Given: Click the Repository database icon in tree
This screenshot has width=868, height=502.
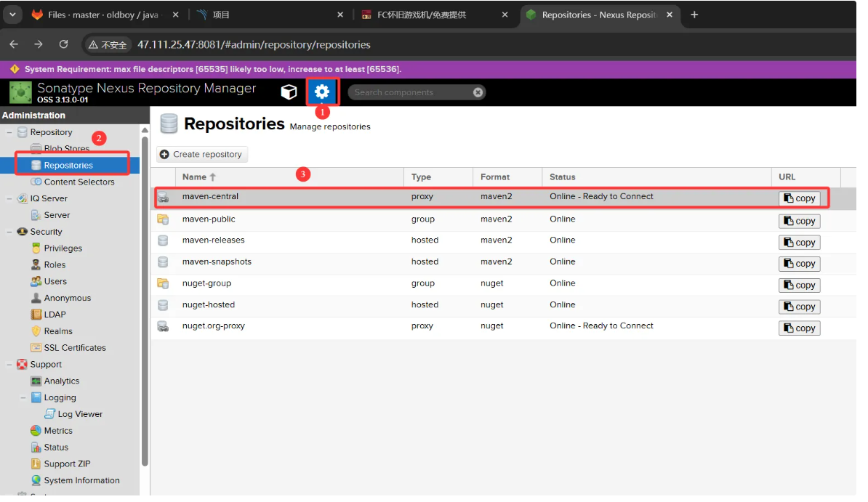Looking at the screenshot, I should click(x=22, y=131).
